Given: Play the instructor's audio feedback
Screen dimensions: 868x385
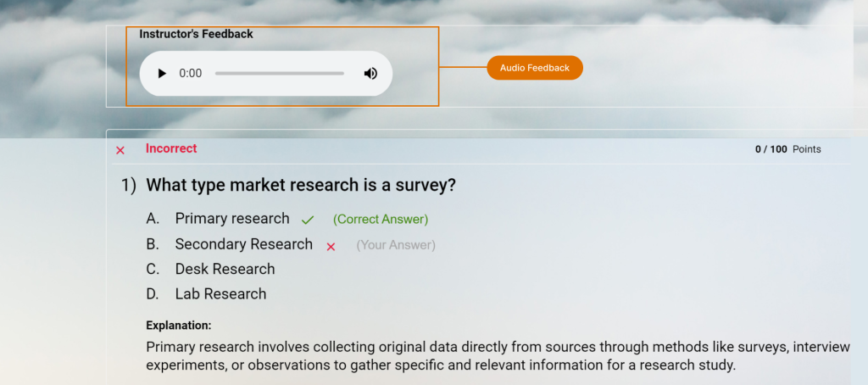Looking at the screenshot, I should (162, 74).
